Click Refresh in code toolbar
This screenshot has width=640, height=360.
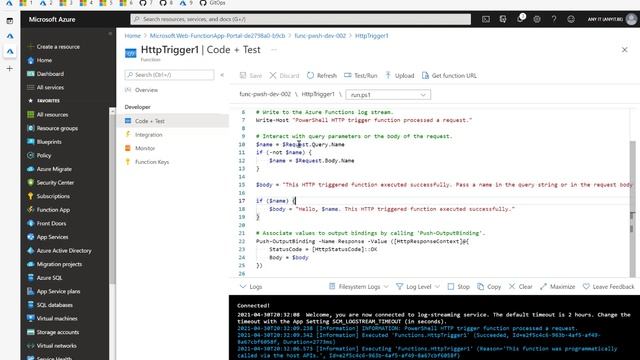(x=322, y=76)
